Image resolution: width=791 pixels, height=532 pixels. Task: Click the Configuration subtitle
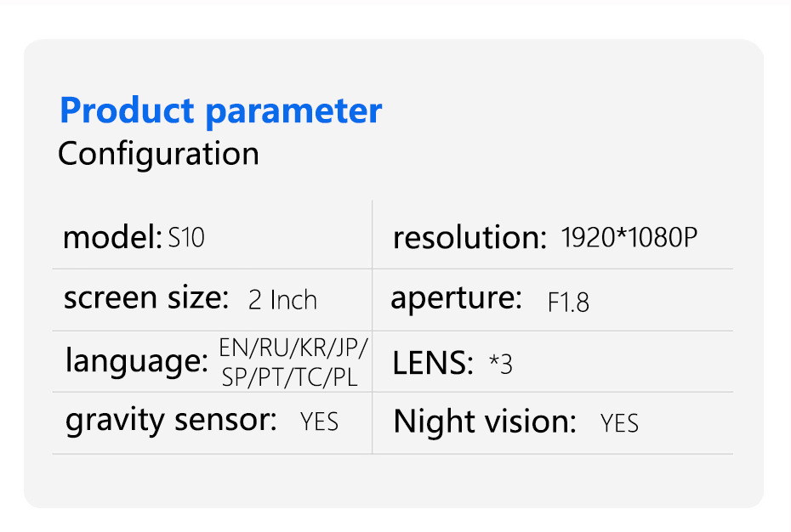click(158, 154)
